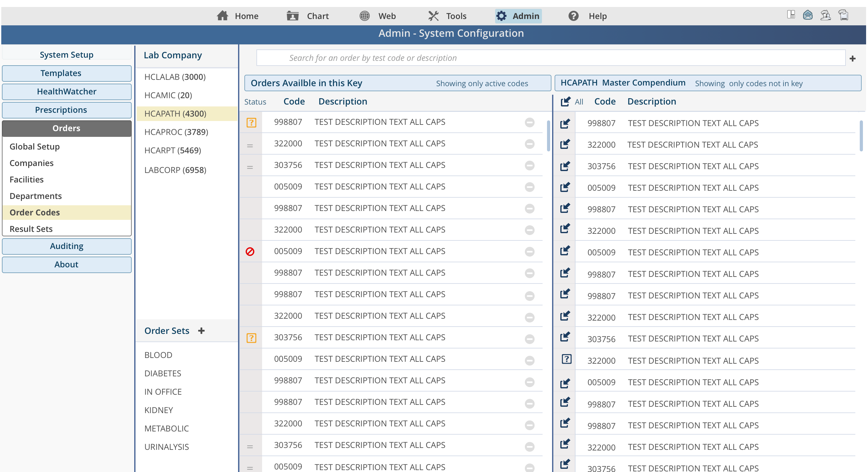Expand the Auditing section

click(x=67, y=246)
